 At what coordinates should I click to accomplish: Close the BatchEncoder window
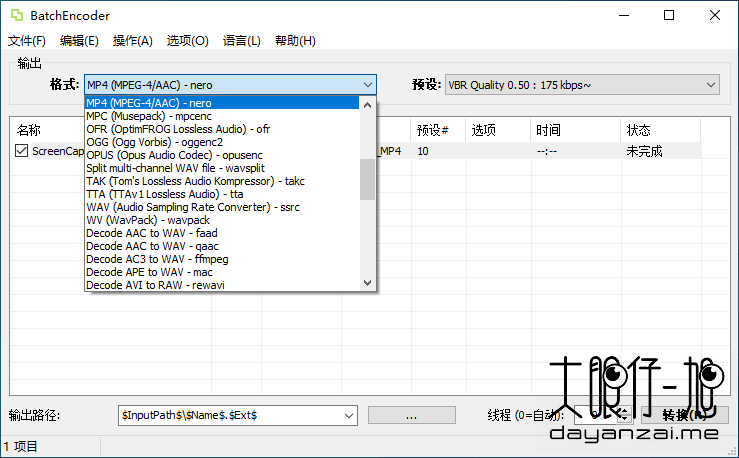[714, 15]
